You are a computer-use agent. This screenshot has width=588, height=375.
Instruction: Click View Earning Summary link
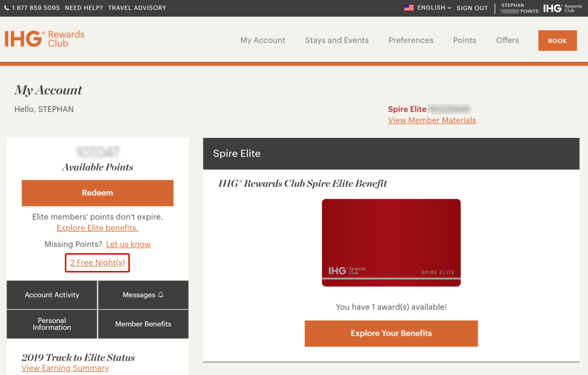65,368
